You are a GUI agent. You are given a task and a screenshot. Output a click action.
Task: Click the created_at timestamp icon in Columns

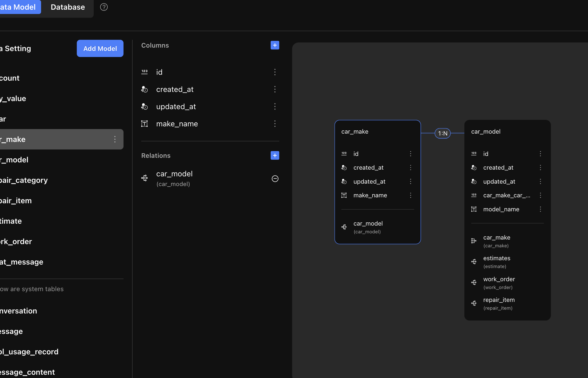[144, 89]
